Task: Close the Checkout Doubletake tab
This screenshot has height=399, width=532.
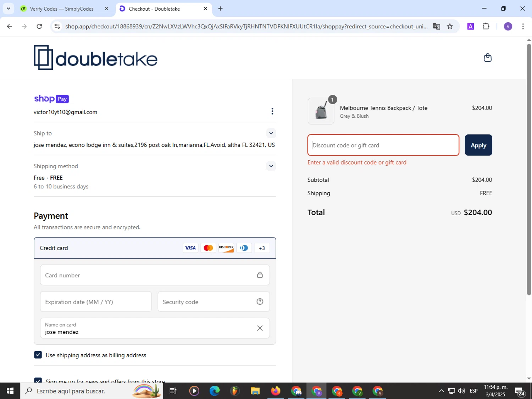Action: pos(205,9)
